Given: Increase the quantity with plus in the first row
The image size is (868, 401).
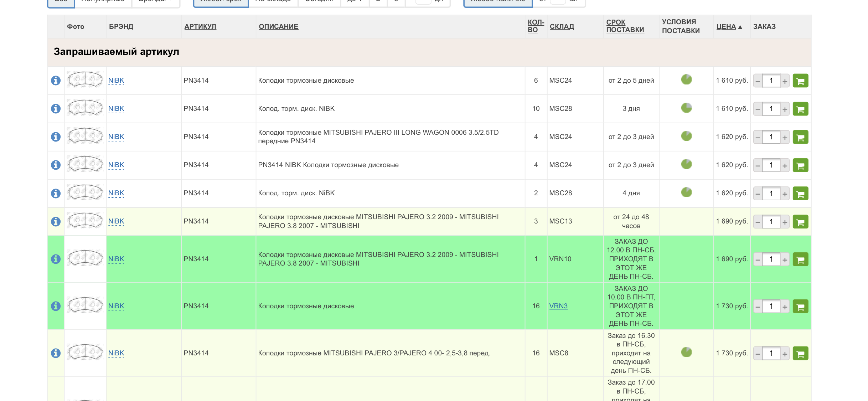Looking at the screenshot, I should pyautogui.click(x=785, y=81).
